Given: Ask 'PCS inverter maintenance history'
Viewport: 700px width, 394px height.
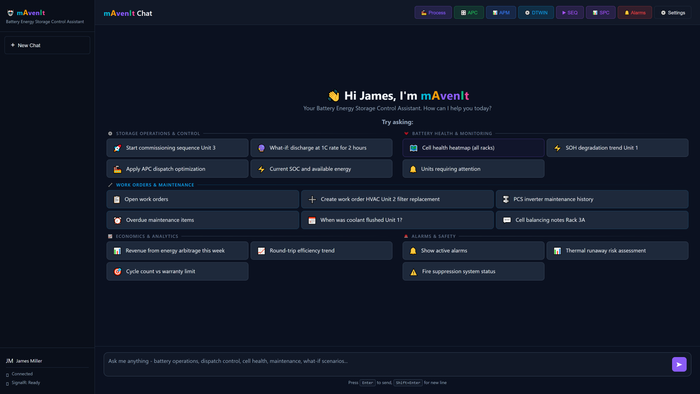Looking at the screenshot, I should 592,199.
